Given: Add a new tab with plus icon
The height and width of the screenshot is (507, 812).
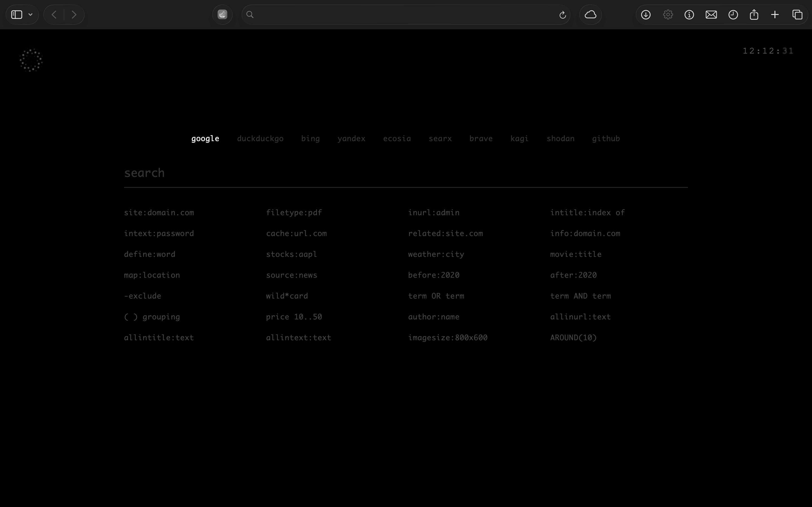Looking at the screenshot, I should tap(775, 15).
